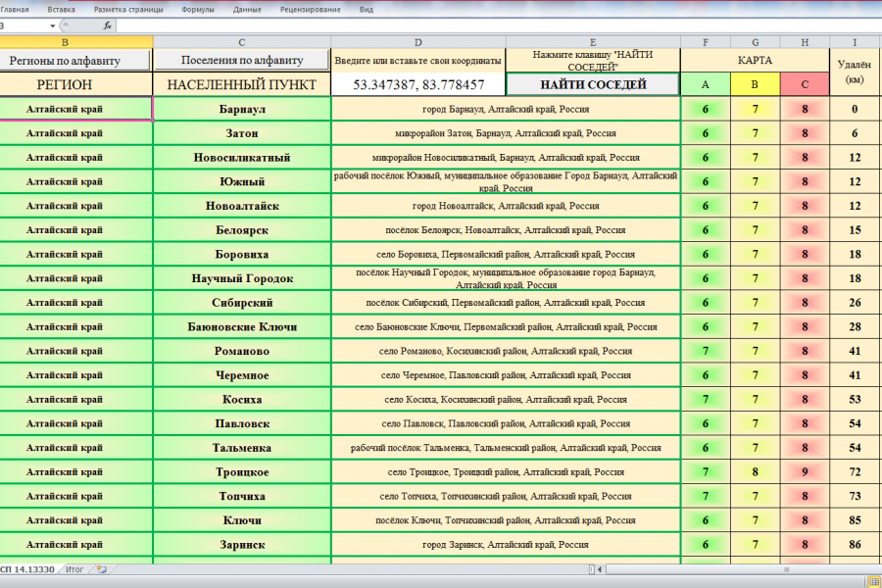Click the insert new sheet icon

(x=102, y=569)
